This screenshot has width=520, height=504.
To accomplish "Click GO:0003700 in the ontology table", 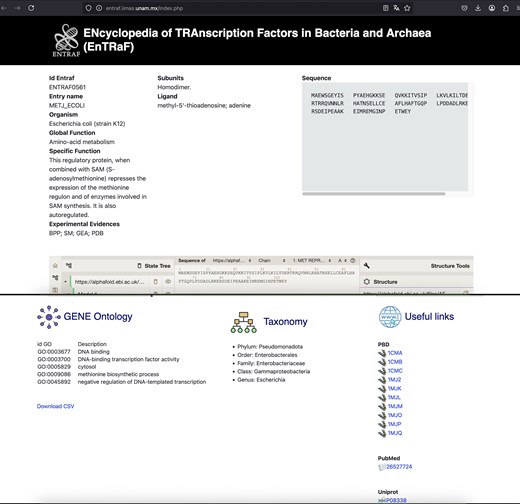I will pyautogui.click(x=54, y=359).
